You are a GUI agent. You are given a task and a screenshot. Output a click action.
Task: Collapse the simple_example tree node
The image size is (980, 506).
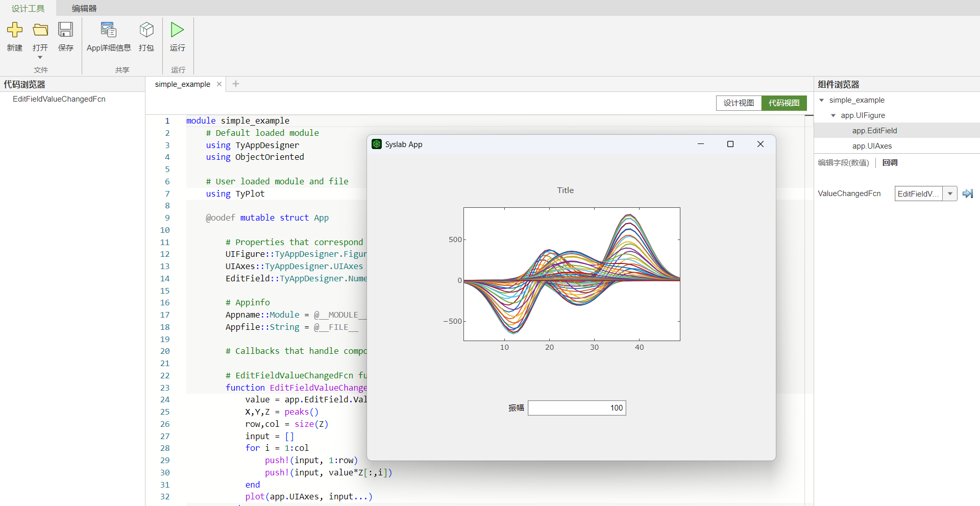pos(822,100)
